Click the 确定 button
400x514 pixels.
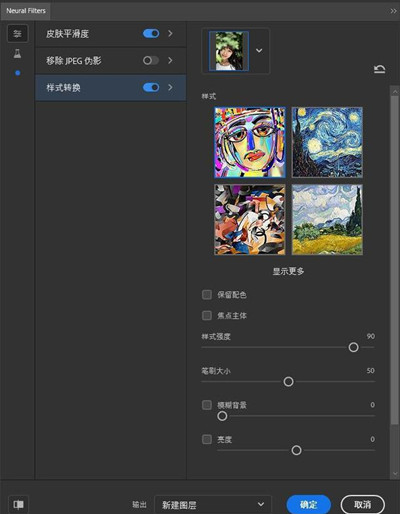pyautogui.click(x=308, y=504)
